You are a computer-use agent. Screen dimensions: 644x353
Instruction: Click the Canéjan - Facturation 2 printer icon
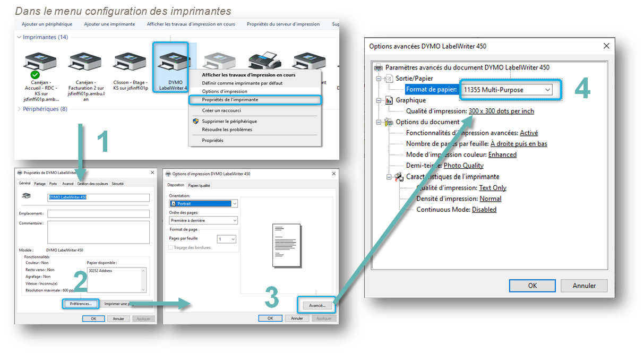84,60
